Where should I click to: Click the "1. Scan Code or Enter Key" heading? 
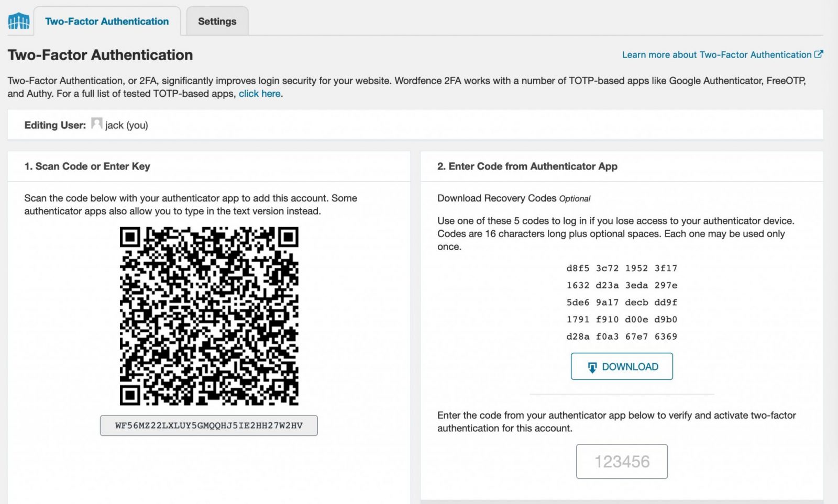87,166
